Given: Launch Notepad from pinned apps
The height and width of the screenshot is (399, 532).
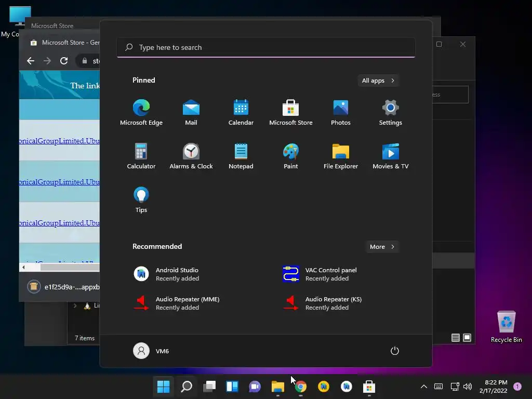Looking at the screenshot, I should click(241, 156).
